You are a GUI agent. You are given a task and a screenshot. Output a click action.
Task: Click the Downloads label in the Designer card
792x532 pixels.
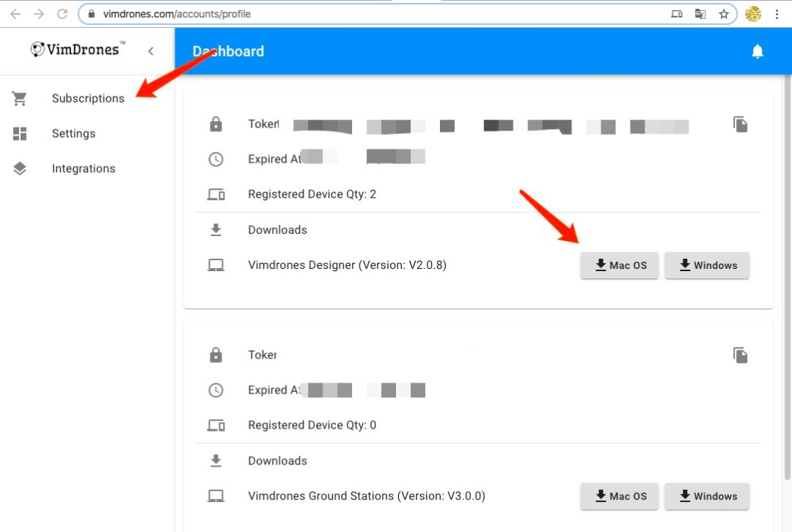click(x=277, y=229)
